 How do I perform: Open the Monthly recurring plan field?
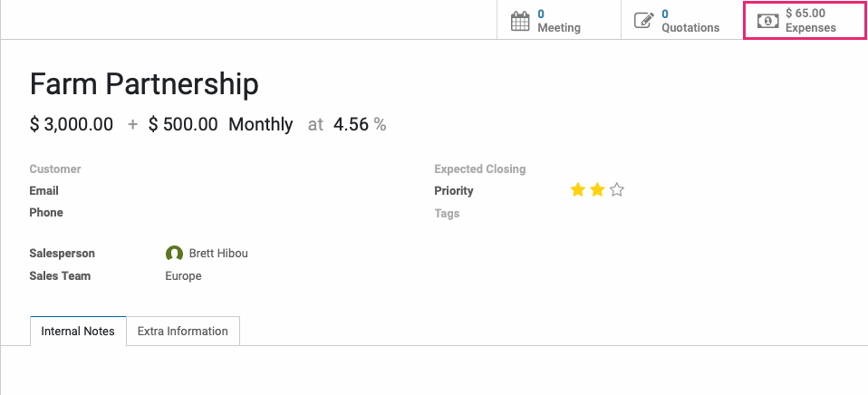[x=261, y=124]
